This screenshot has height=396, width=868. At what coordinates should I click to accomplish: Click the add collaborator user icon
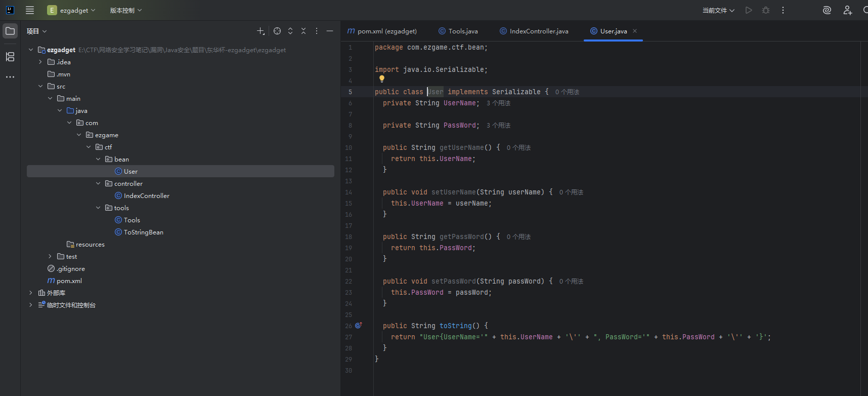tap(847, 10)
